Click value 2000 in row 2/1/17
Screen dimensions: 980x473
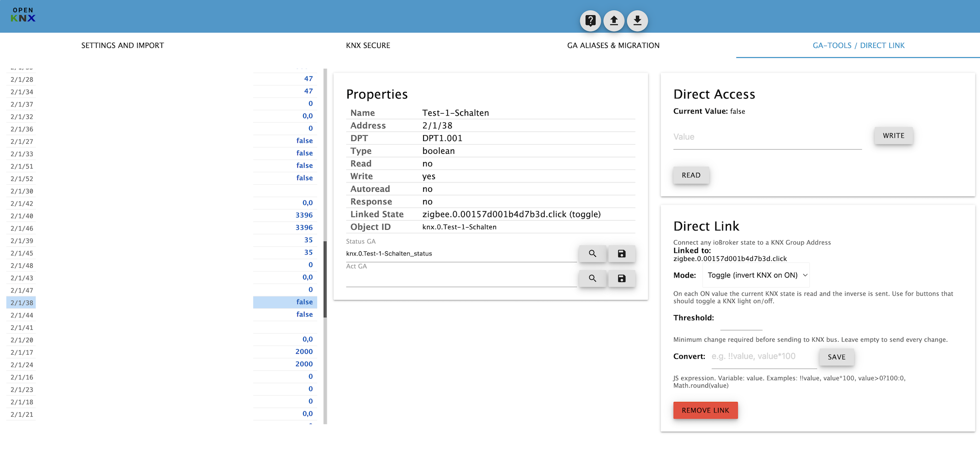(x=304, y=352)
